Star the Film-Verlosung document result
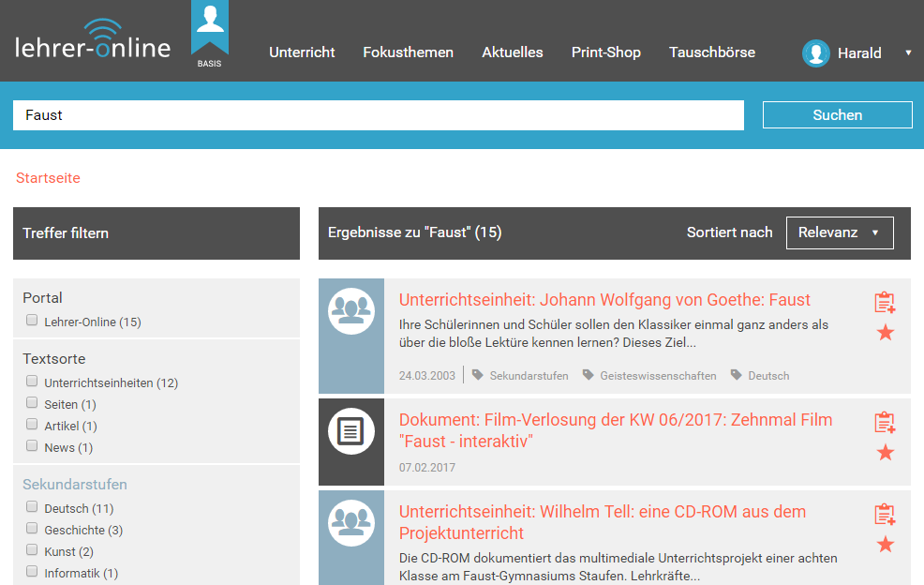The image size is (924, 585). (885, 453)
